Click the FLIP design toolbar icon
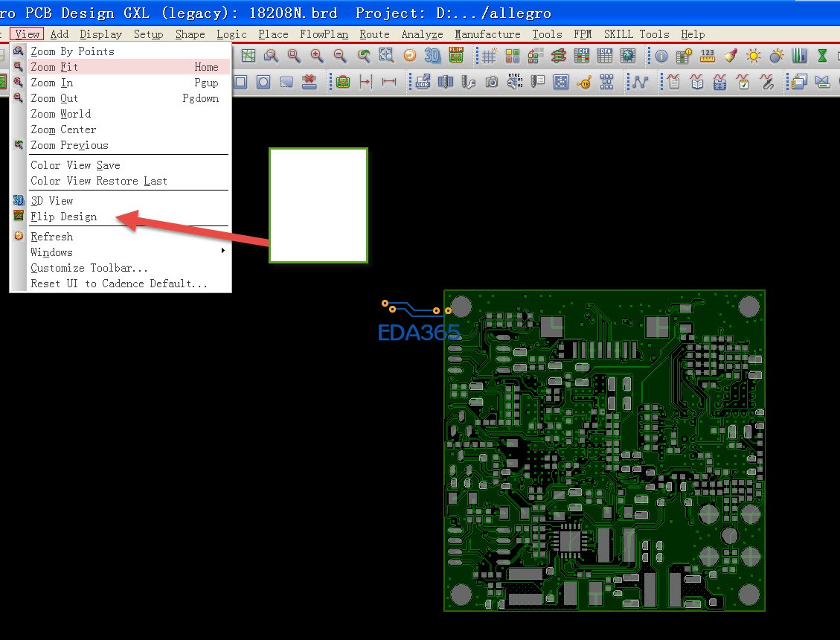The width and height of the screenshot is (840, 640). click(455, 56)
